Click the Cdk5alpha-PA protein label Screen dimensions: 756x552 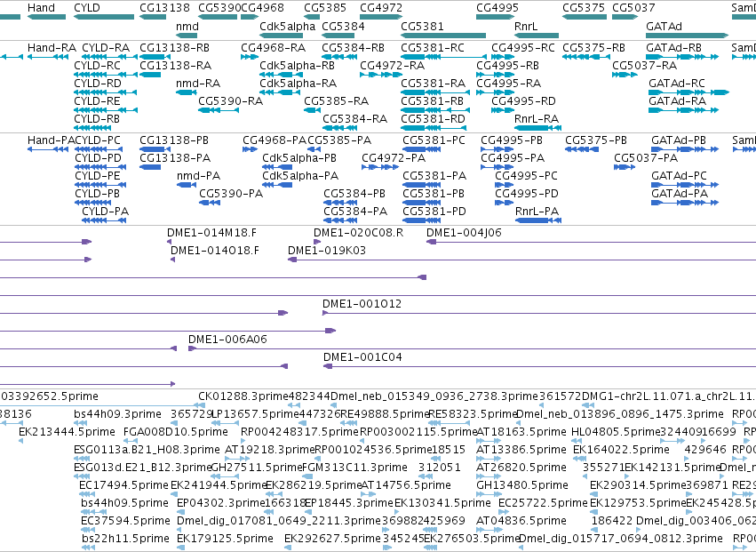click(x=300, y=176)
